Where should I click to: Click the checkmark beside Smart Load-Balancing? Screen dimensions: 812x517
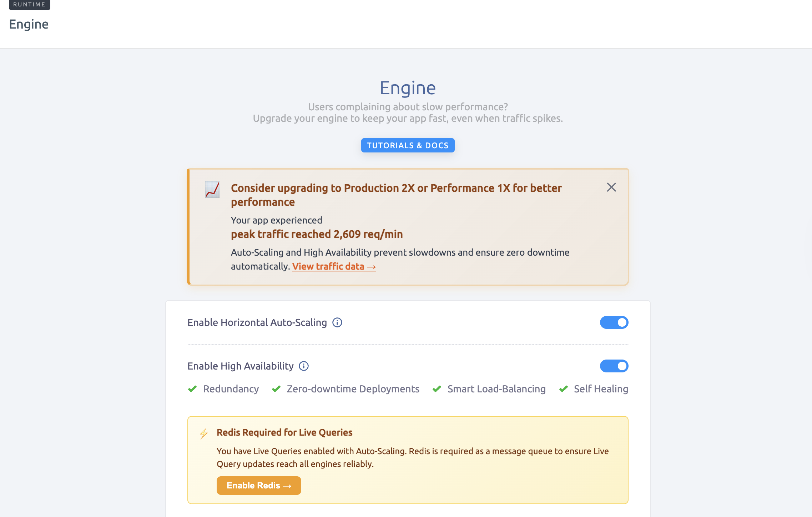pos(437,389)
